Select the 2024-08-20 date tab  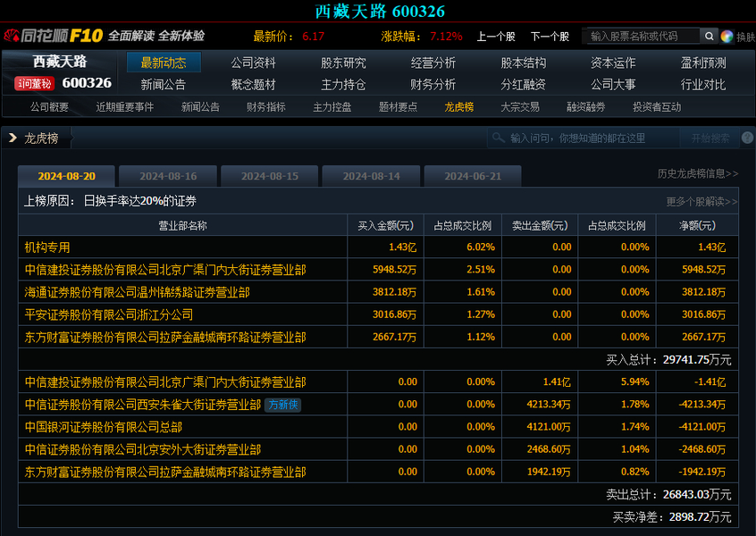(x=66, y=176)
